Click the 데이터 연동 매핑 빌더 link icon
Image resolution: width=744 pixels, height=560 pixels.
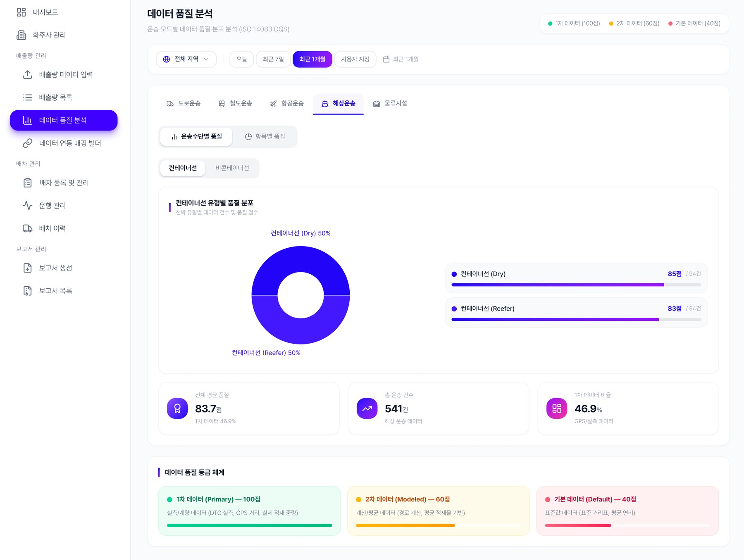pyautogui.click(x=27, y=143)
